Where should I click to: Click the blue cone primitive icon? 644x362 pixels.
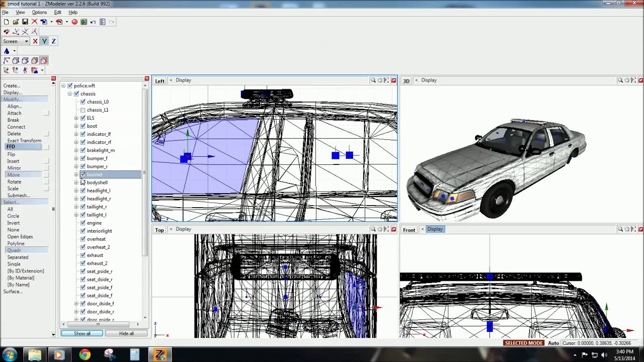(x=7, y=51)
